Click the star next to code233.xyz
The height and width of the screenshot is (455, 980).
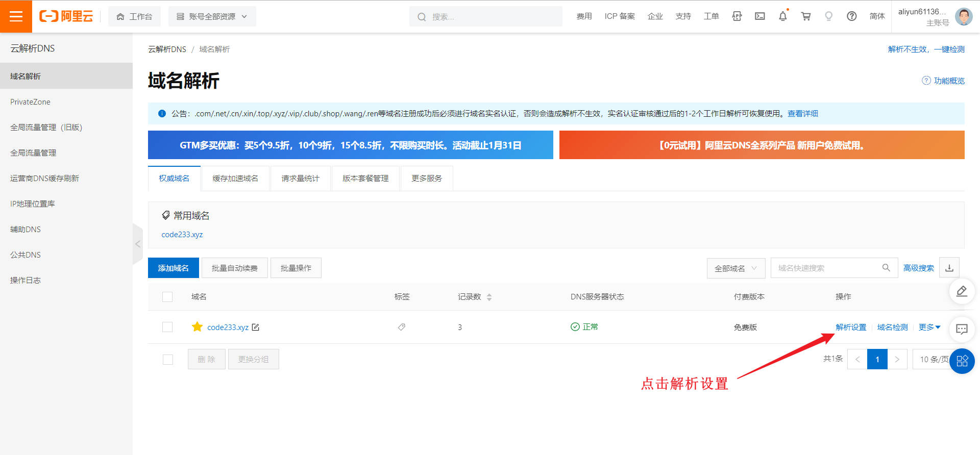(197, 326)
